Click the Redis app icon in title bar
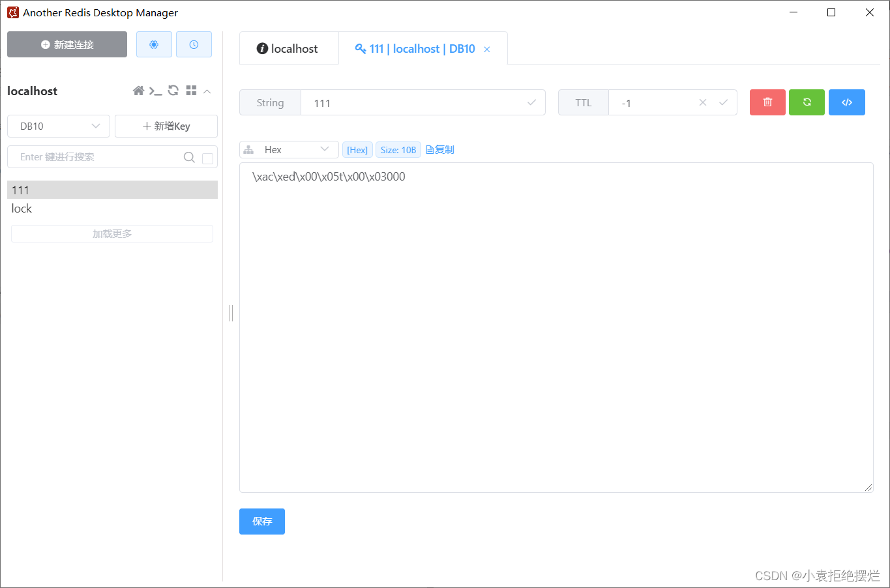This screenshot has height=588, width=890. click(x=13, y=12)
